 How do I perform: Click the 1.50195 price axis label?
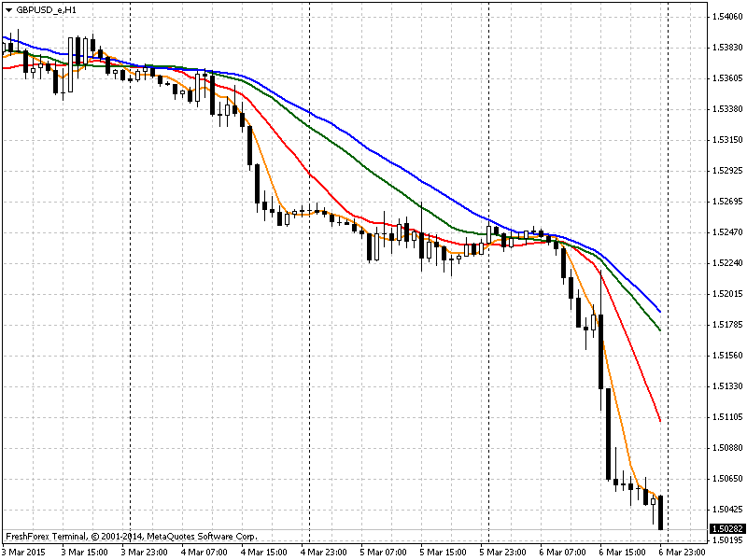727,540
